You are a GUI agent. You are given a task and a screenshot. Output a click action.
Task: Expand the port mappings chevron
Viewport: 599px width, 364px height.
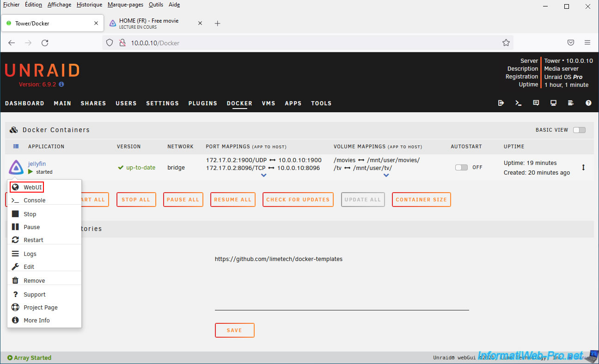pos(263,176)
